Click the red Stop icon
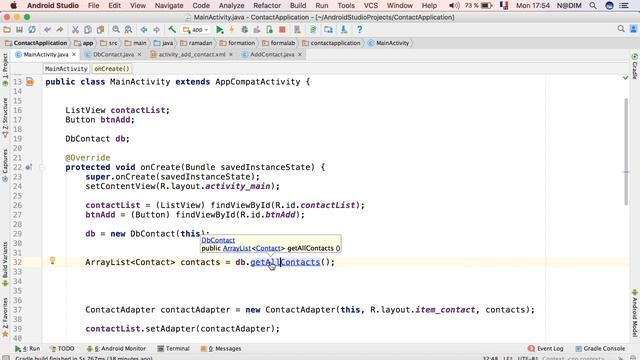 click(282, 29)
